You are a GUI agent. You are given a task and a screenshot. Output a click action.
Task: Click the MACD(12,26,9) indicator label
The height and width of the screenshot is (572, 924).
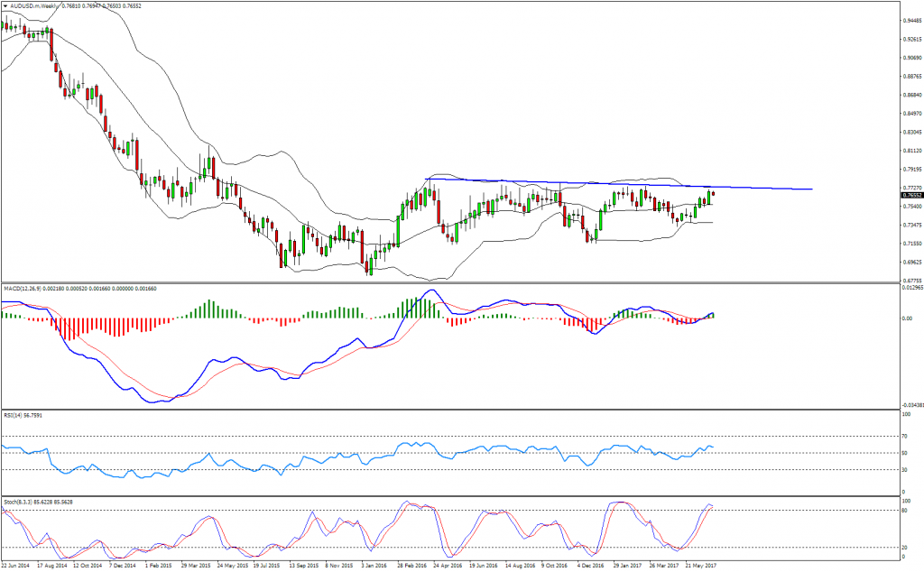[23, 288]
